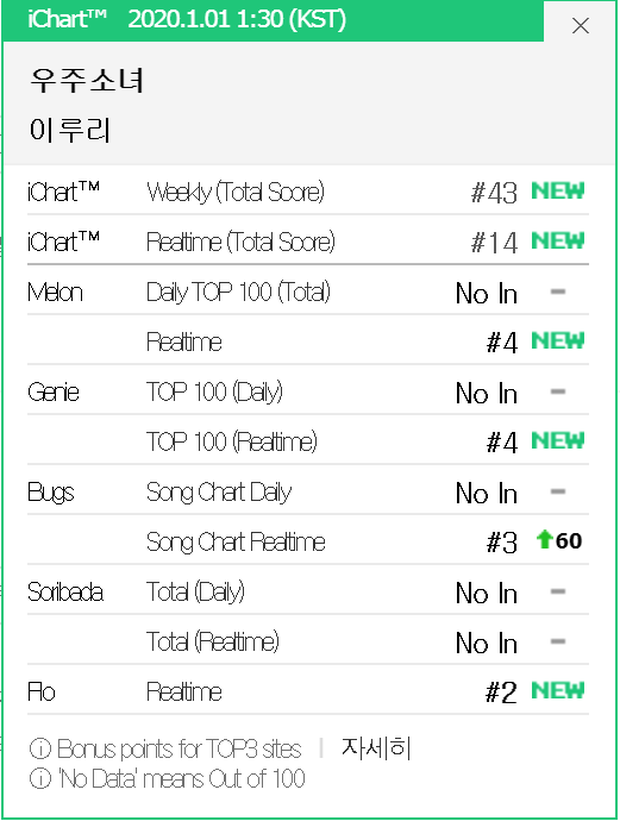Click Soribada Total (Daily) label
This screenshot has width=620, height=821.
195,592
